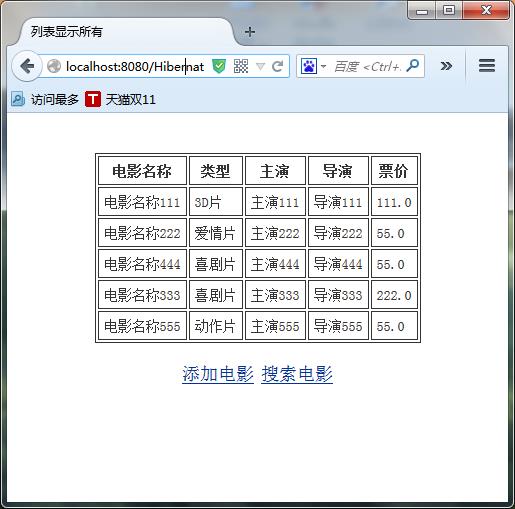The height and width of the screenshot is (509, 515).
Task: Minimize the browser window
Action: (x=422, y=11)
